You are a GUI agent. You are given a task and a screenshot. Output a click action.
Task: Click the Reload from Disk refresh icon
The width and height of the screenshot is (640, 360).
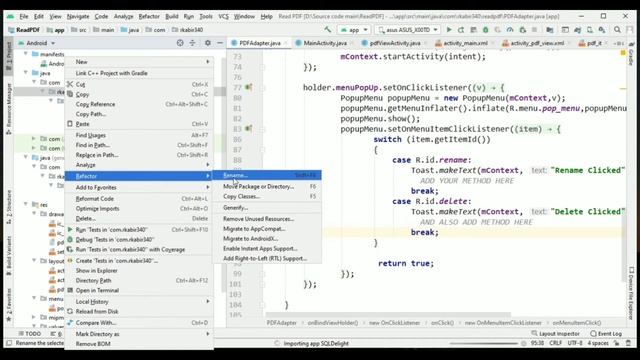pyautogui.click(x=70, y=311)
